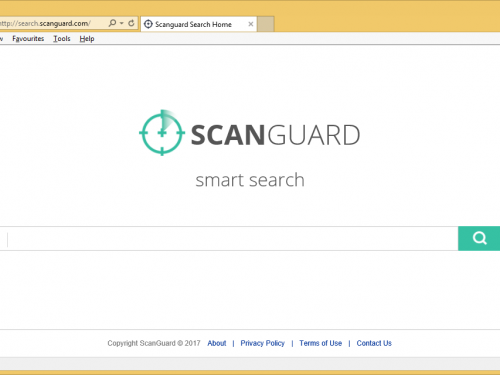
Task: Open the Tools menu
Action: [62, 39]
